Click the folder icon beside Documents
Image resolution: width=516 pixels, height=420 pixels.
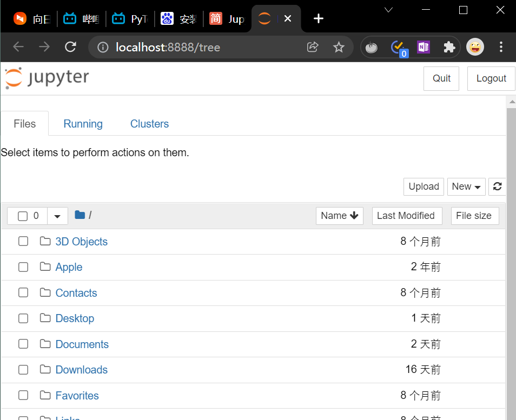[45, 344]
